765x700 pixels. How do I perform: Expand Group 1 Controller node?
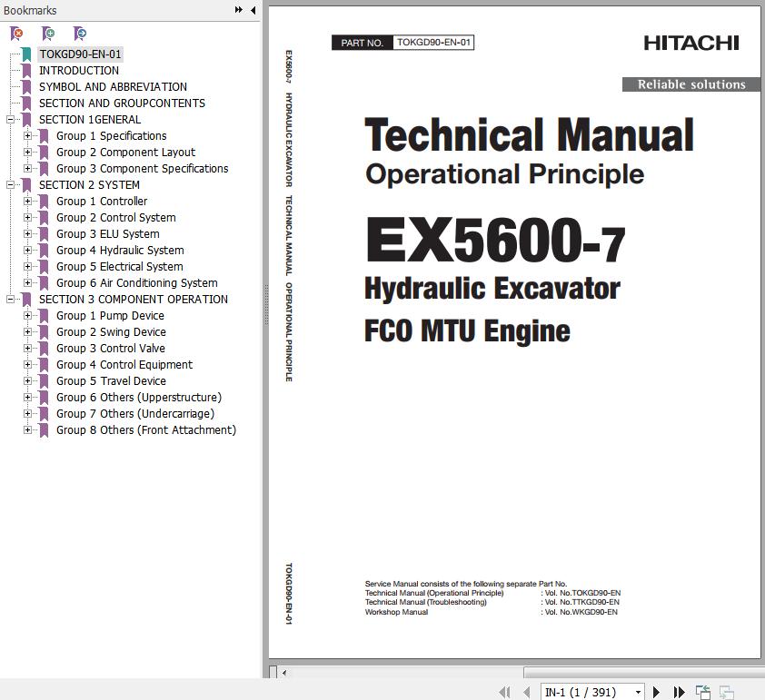tap(28, 201)
